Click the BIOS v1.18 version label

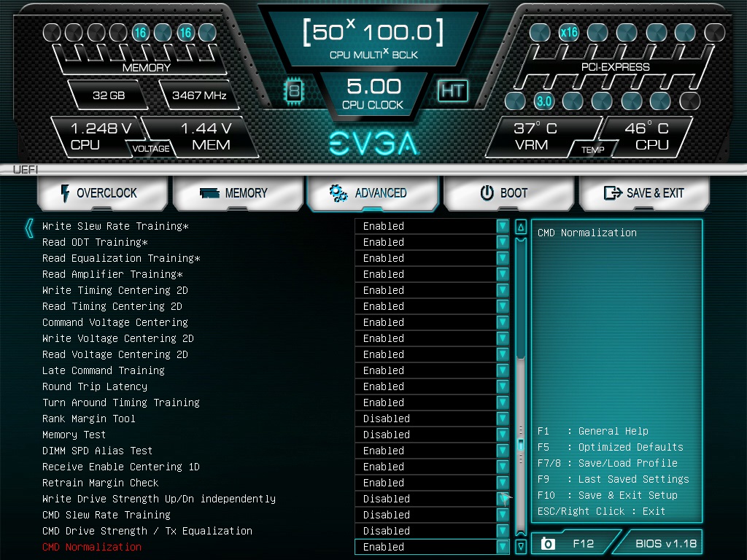click(666, 543)
